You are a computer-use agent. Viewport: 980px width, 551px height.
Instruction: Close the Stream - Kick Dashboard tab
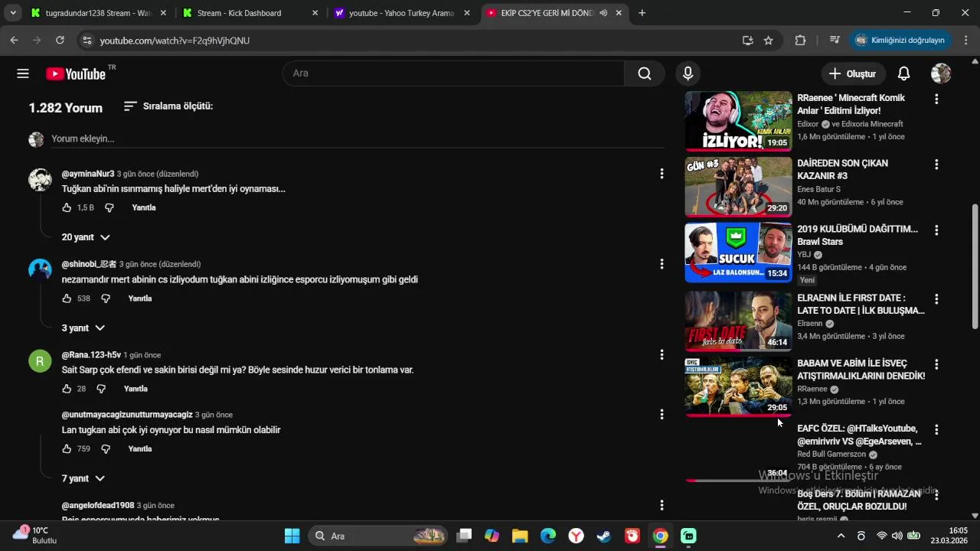click(315, 13)
